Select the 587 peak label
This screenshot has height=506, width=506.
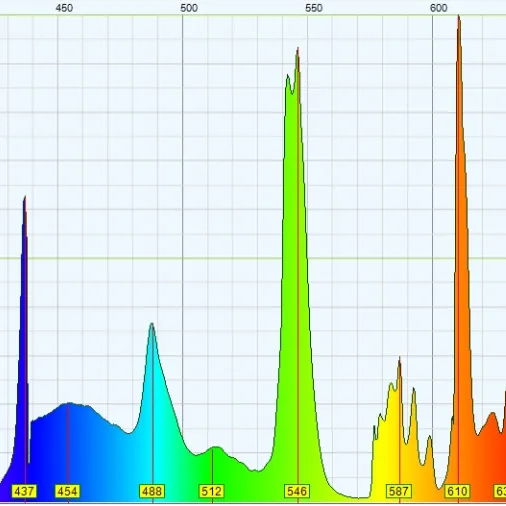pyautogui.click(x=398, y=491)
